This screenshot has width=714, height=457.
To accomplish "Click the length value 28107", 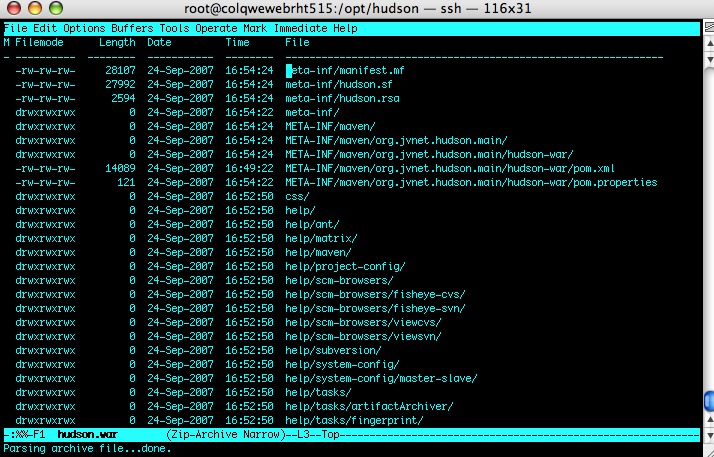I will [x=120, y=71].
